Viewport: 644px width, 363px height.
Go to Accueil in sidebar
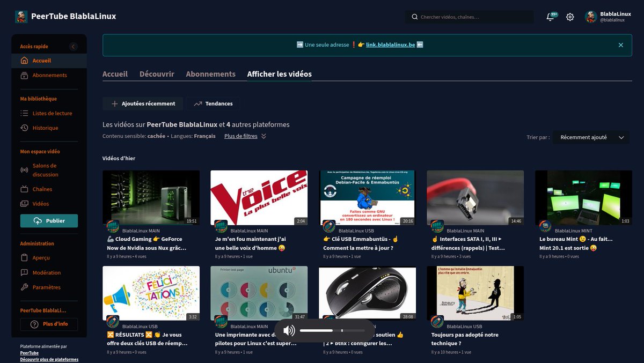point(49,61)
